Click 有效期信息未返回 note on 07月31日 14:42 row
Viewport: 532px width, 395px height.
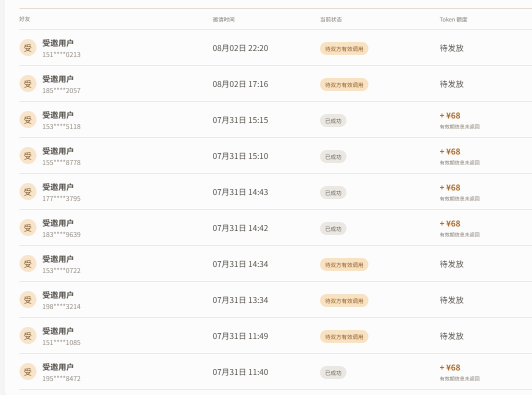[459, 234]
